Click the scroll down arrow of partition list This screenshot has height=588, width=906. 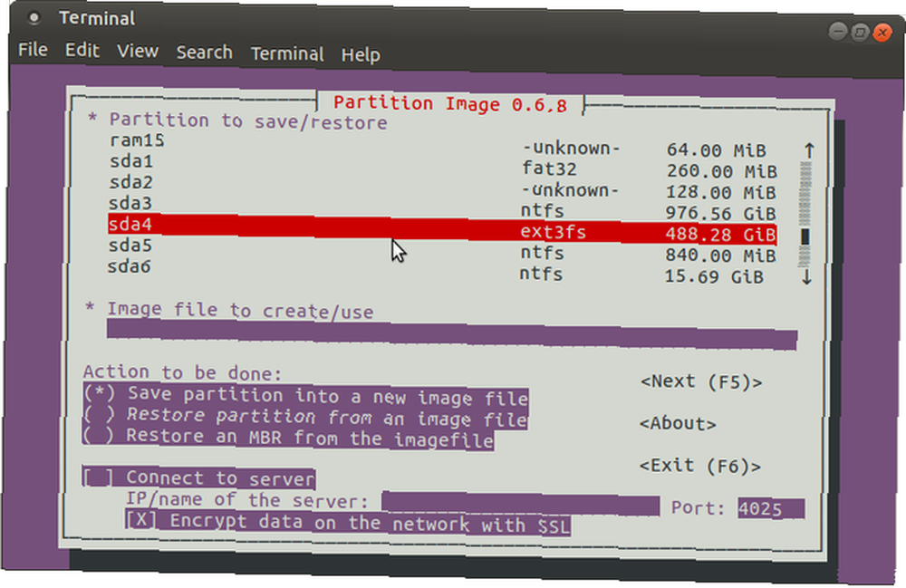(807, 277)
